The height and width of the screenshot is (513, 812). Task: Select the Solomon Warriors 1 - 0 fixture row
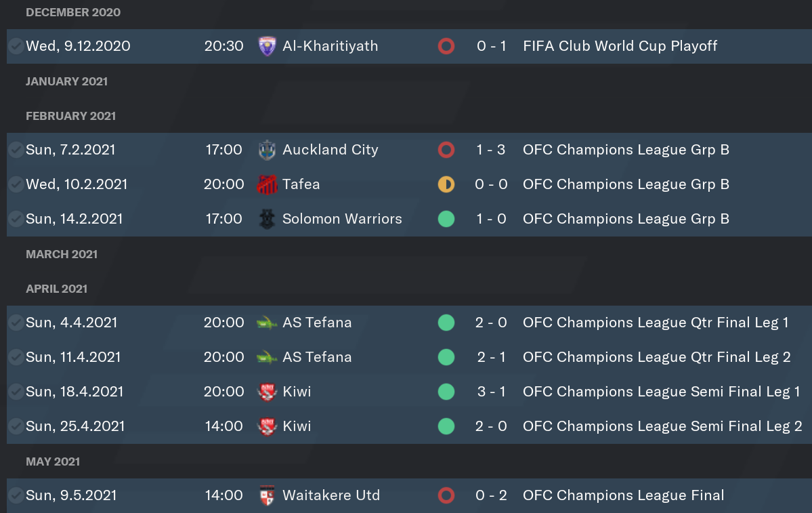(409, 219)
